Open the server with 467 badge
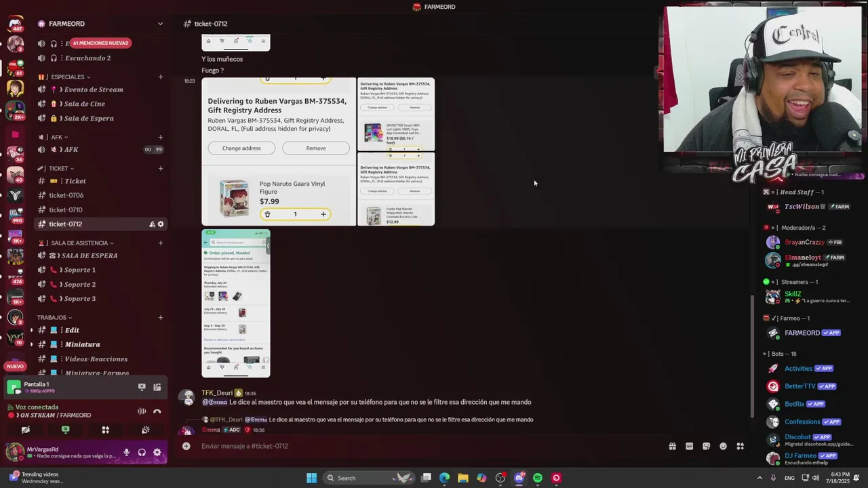 tap(15, 23)
